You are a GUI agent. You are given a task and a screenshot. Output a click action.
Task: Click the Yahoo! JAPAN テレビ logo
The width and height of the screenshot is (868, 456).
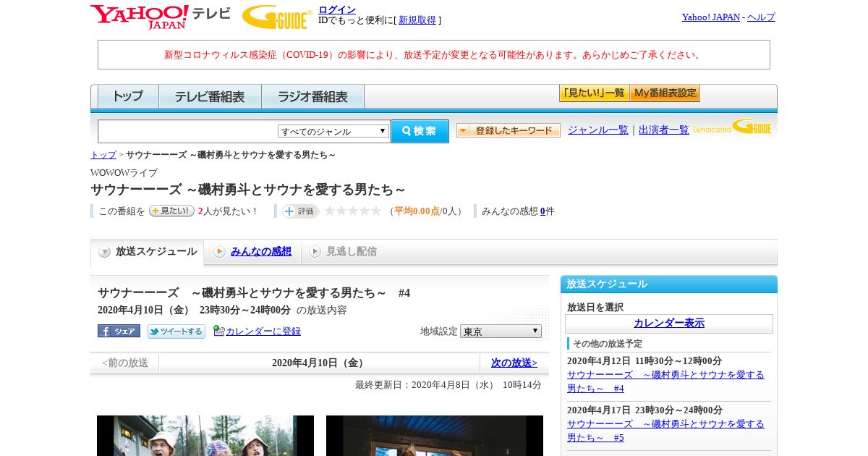[x=161, y=17]
